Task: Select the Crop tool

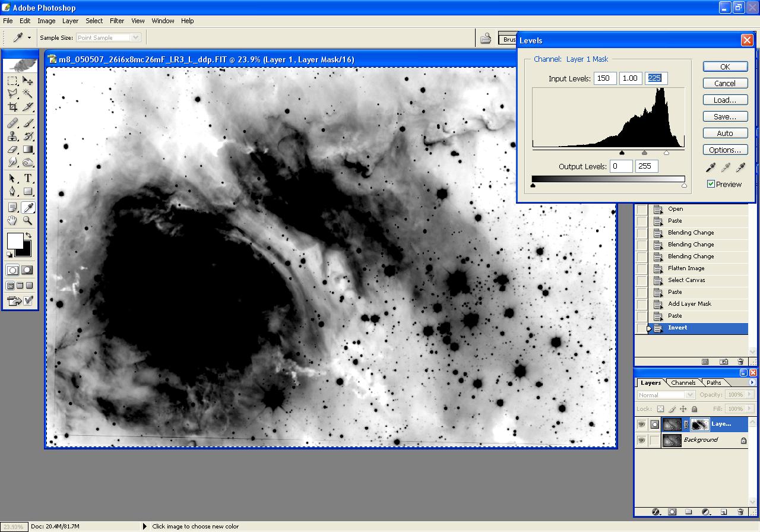Action: [x=12, y=107]
